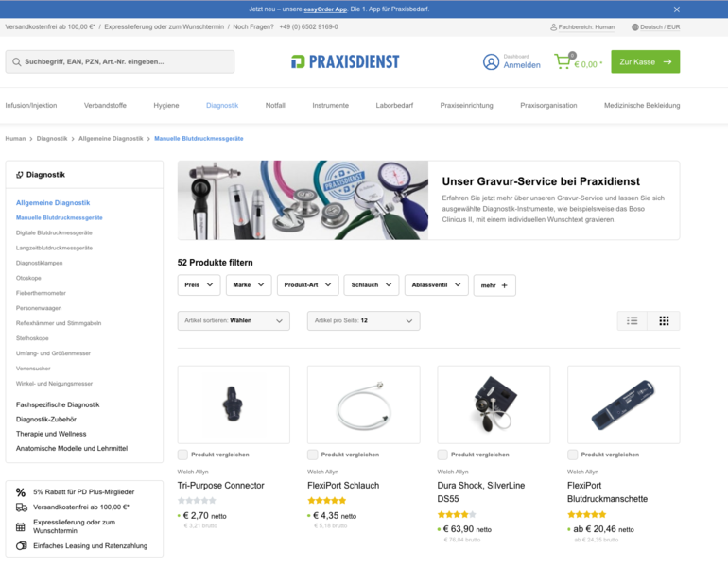
Task: Open the Artikel sortieren dropdown
Action: (234, 320)
